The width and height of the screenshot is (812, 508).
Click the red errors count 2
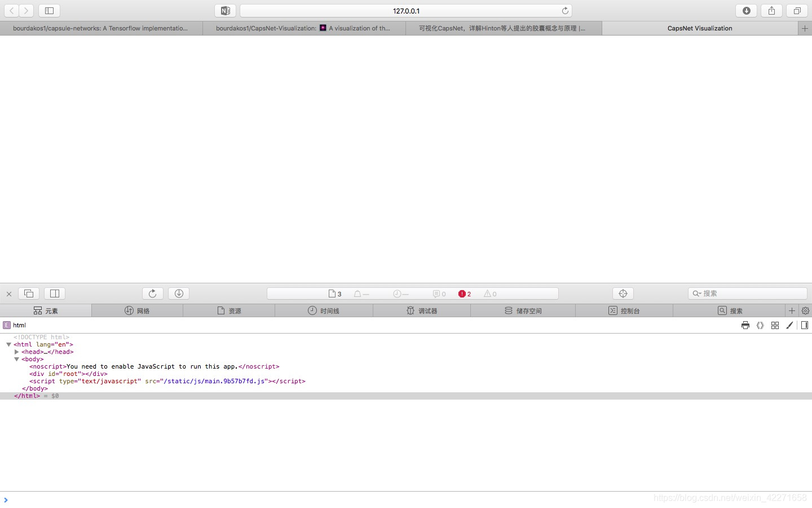pos(465,294)
